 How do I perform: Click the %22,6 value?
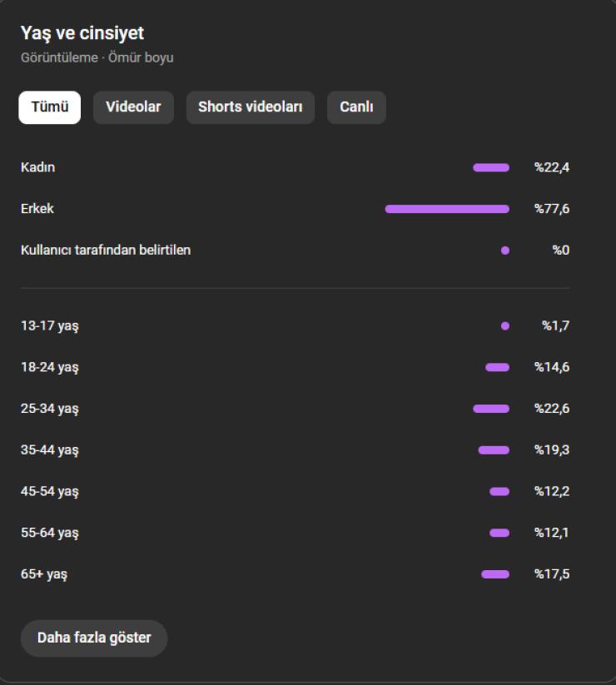[x=552, y=409]
